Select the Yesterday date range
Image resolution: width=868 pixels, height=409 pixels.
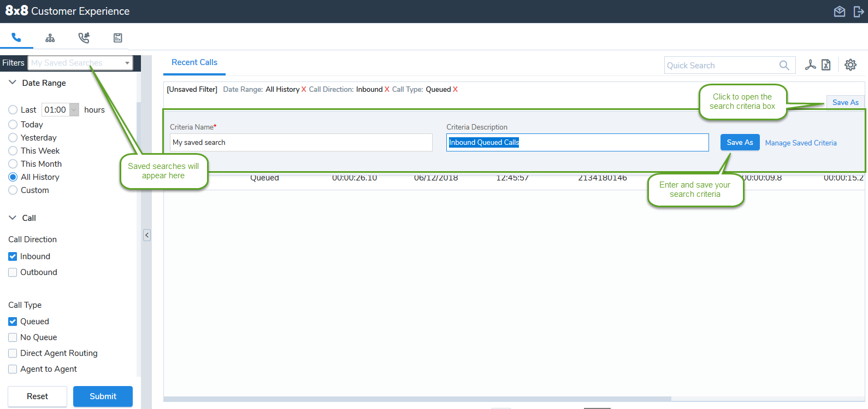(13, 138)
